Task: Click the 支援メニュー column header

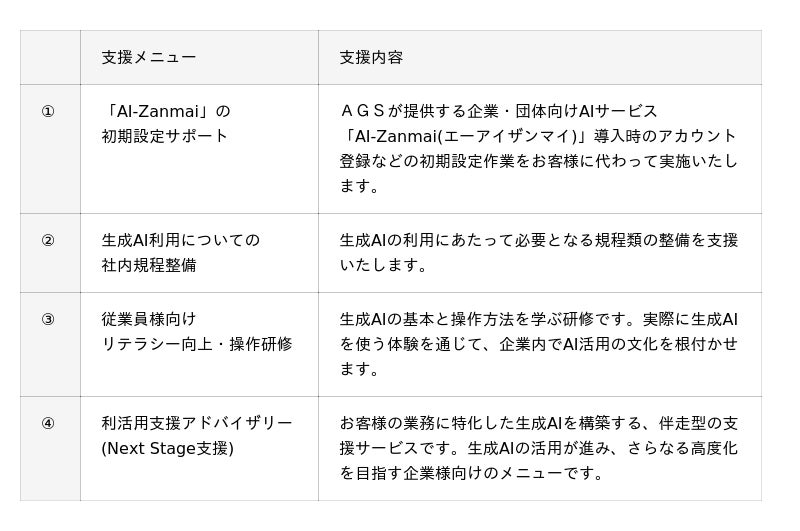Action: point(149,57)
